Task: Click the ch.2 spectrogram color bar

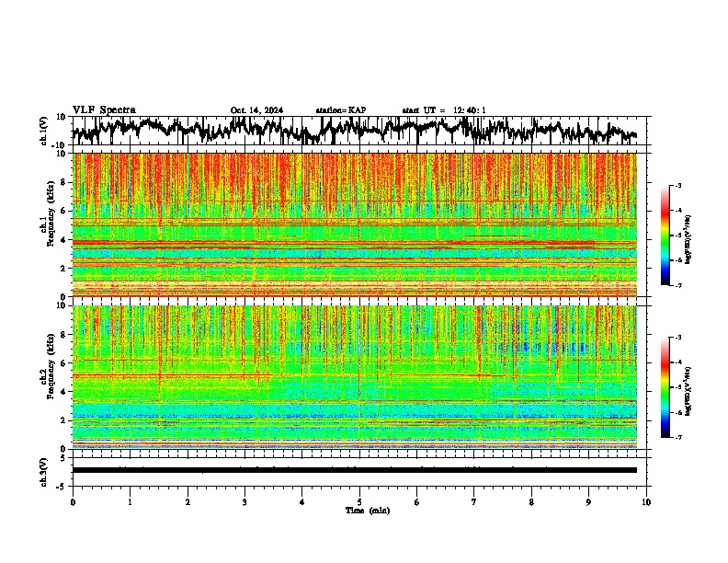Action: coord(665,387)
